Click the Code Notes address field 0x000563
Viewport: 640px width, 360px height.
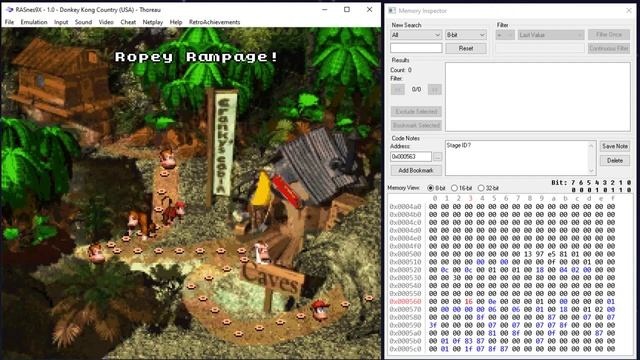pos(411,157)
